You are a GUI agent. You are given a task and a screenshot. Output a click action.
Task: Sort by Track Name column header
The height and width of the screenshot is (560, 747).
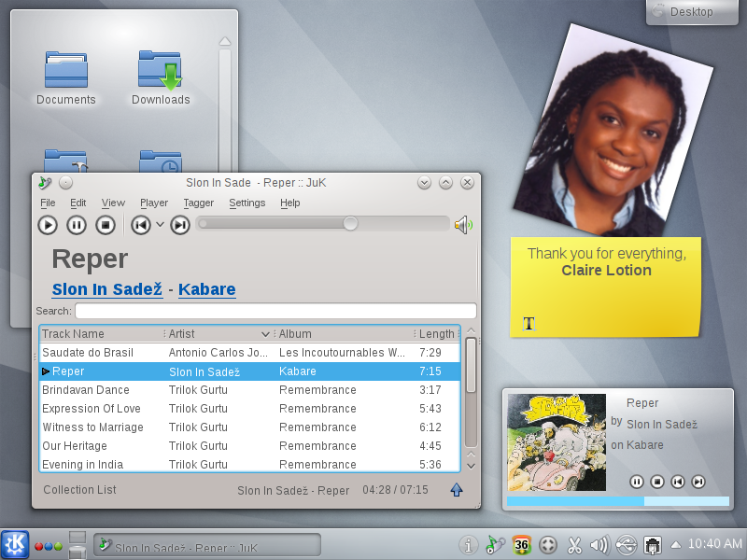102,334
